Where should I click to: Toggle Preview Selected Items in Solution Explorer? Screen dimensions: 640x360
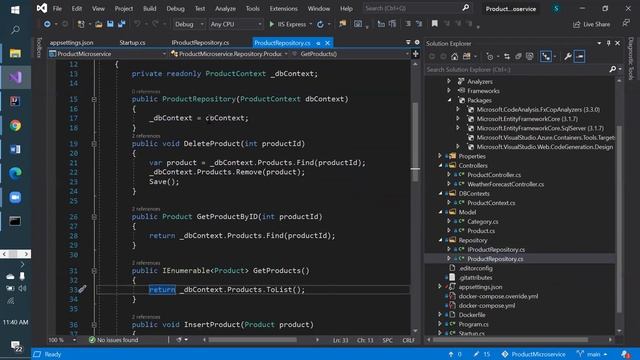point(580,57)
